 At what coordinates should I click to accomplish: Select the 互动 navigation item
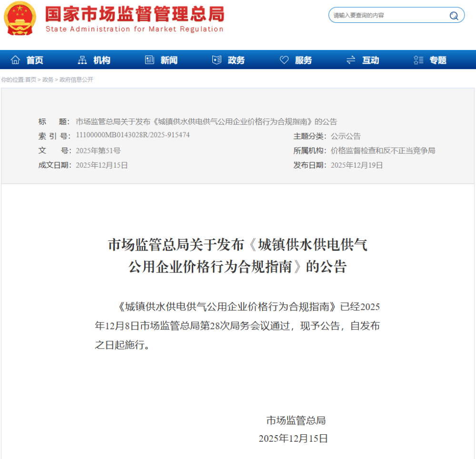[x=370, y=60]
